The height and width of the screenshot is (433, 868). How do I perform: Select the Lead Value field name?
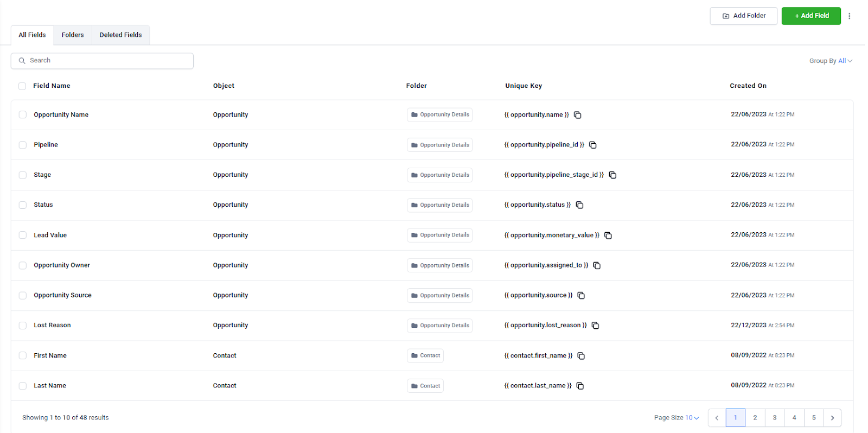[x=50, y=235]
